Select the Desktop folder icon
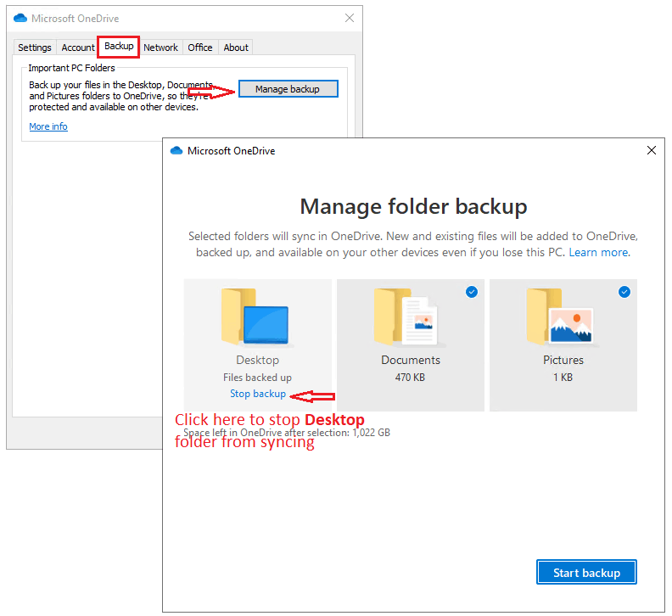This screenshot has height=616, width=672. (x=256, y=316)
